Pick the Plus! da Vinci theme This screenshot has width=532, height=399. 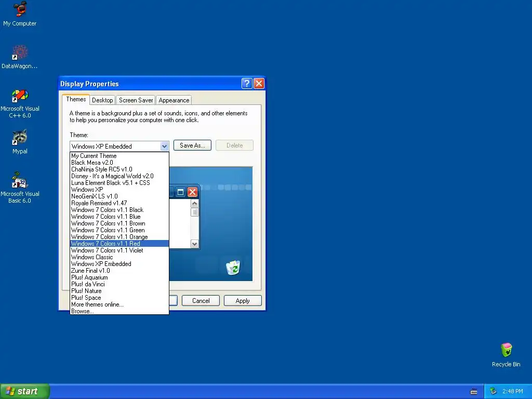point(119,284)
